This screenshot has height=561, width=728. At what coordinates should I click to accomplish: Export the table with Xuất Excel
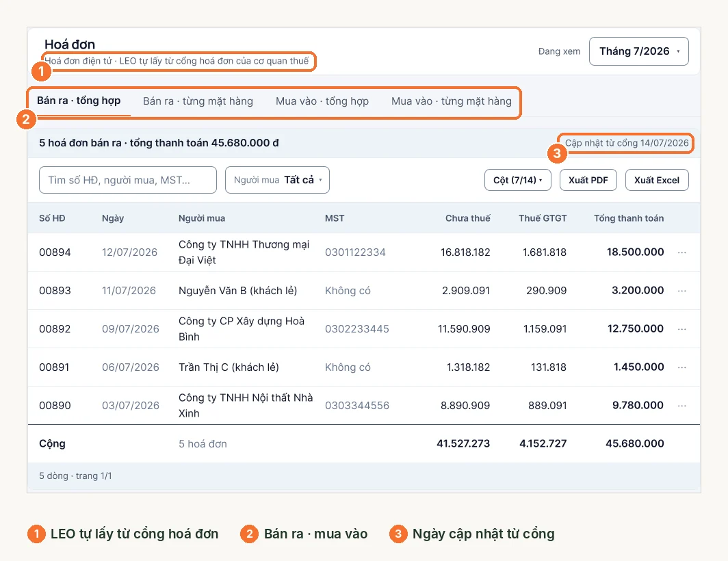657,180
